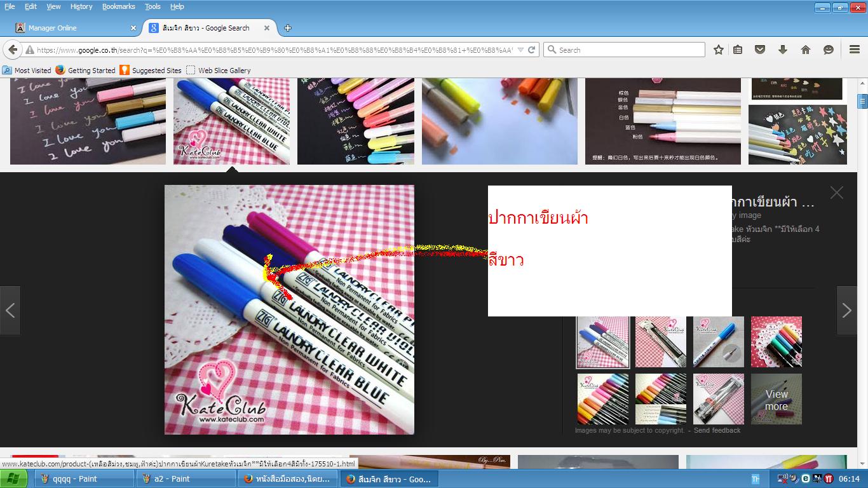This screenshot has width=868, height=488.
Task: Bookmark this page with star icon
Action: [719, 50]
